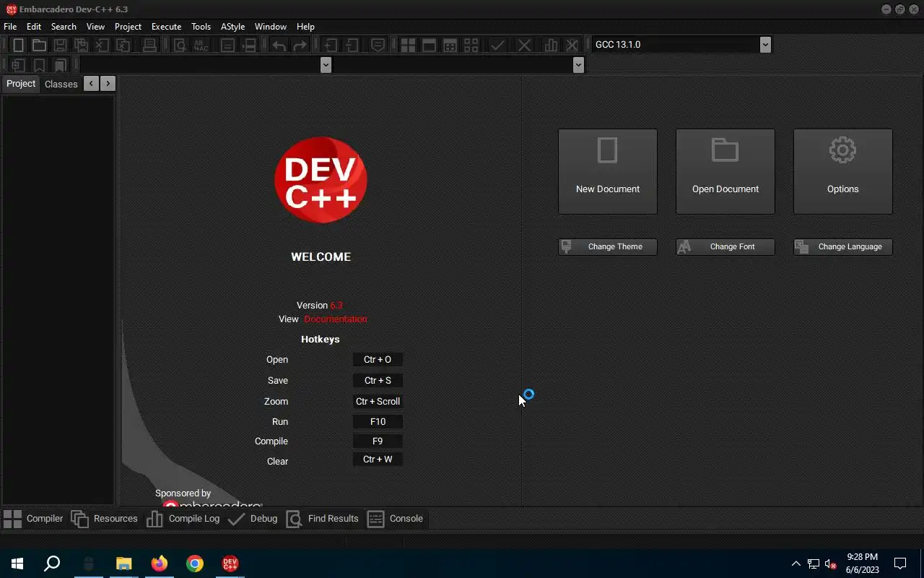Open the Compile Log bottom tab

[183, 519]
